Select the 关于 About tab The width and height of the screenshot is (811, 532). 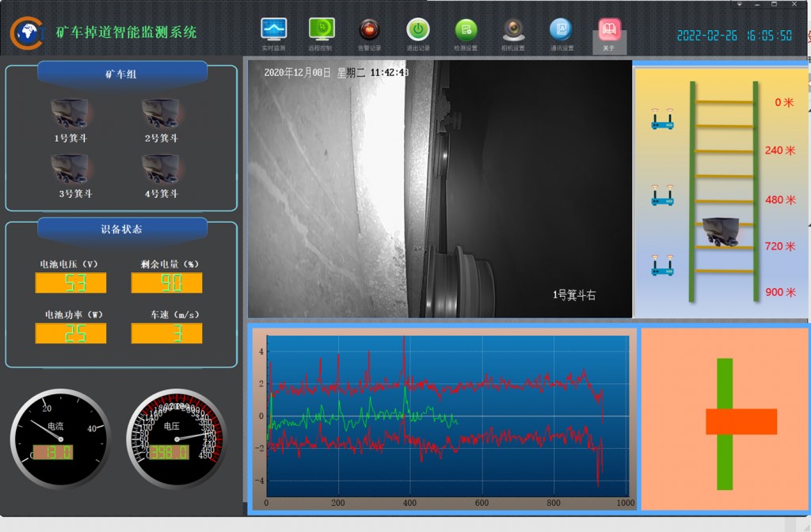point(609,35)
